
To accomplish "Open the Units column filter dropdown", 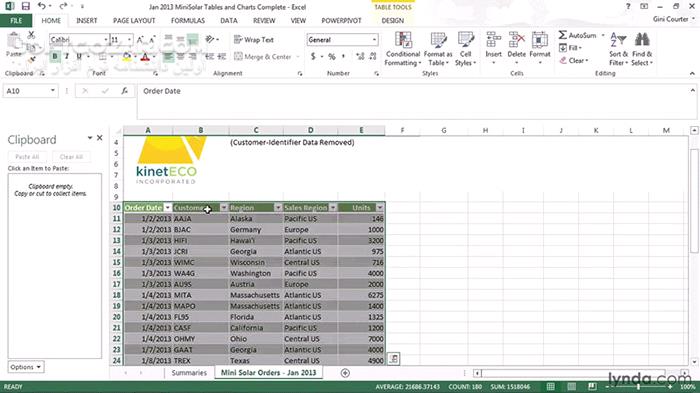I will (379, 208).
